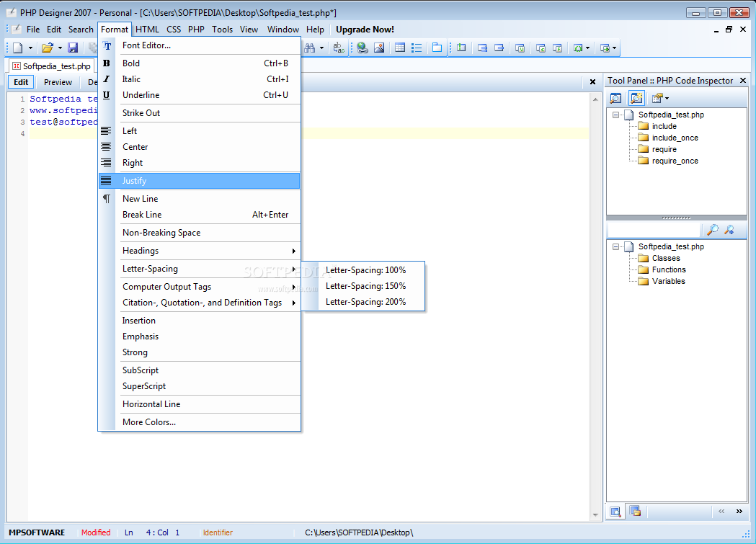Click the Underline U menu icon
The image size is (756, 544).
[107, 95]
